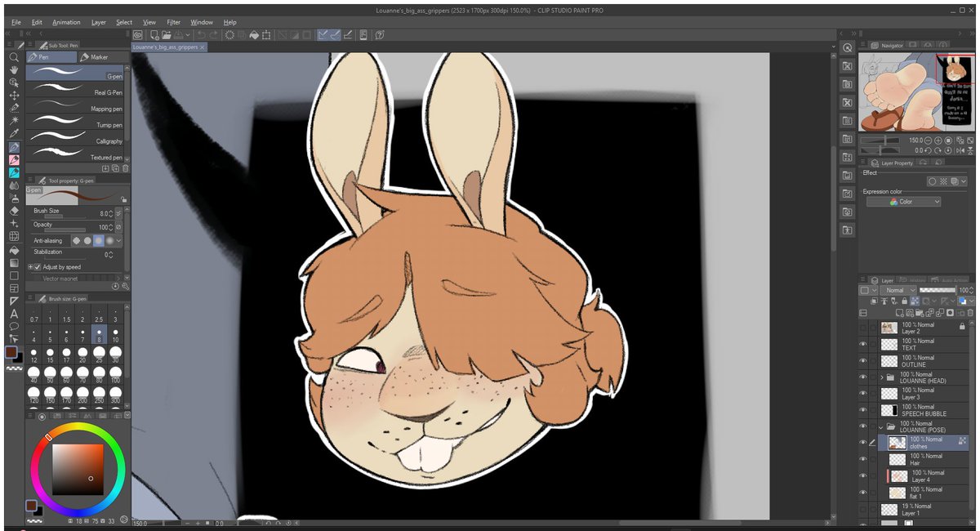Switch to the Marker sub tool tab
Image resolution: width=980 pixels, height=531 pixels.
point(102,57)
